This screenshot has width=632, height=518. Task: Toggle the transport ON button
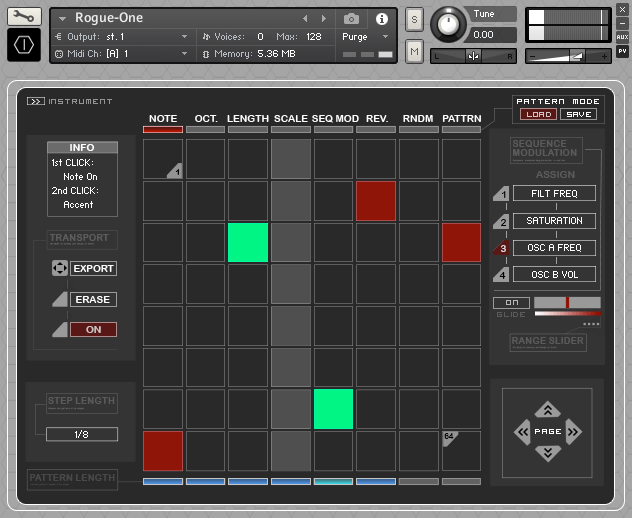point(93,329)
